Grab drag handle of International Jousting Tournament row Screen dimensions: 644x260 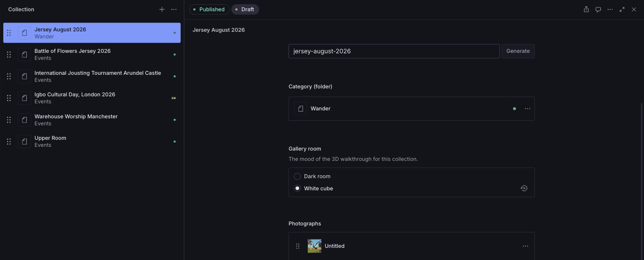click(x=9, y=76)
